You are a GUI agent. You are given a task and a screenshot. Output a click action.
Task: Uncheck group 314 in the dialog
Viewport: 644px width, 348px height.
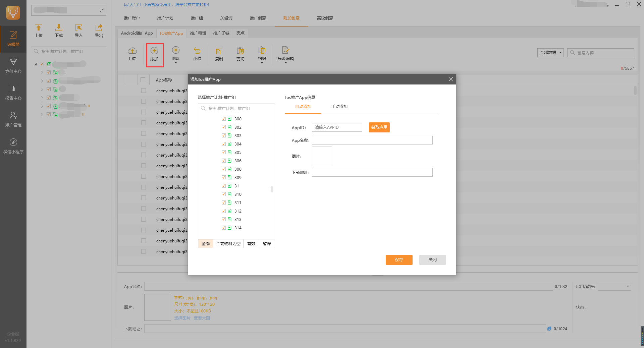224,228
